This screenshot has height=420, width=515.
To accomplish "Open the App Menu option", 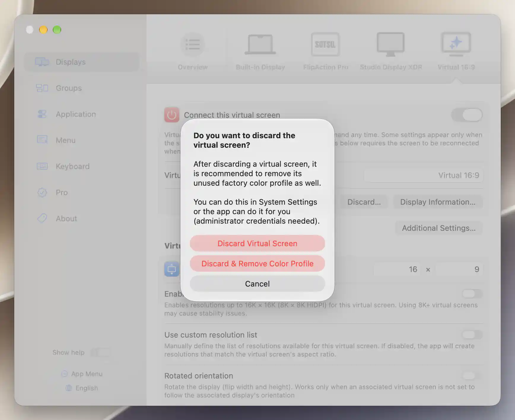I will click(x=82, y=374).
